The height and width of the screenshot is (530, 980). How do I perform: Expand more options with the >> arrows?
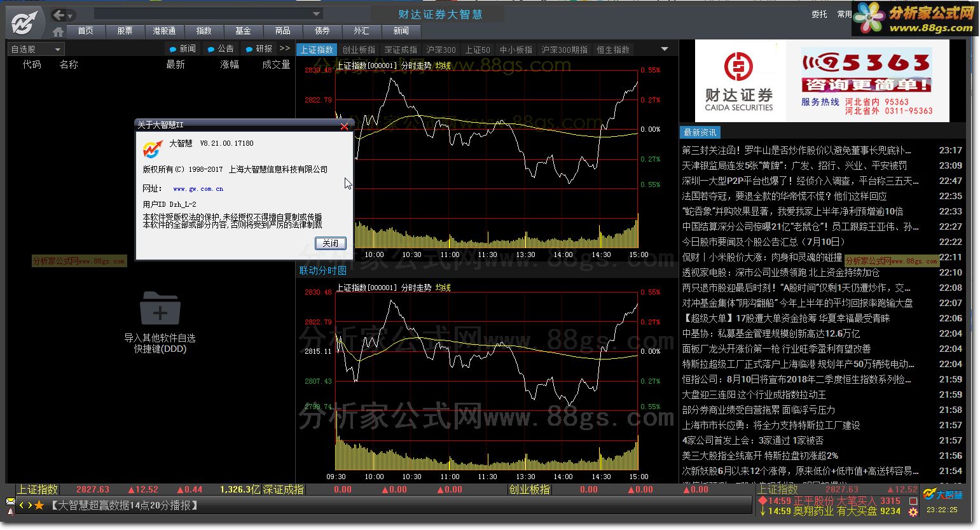pos(285,48)
